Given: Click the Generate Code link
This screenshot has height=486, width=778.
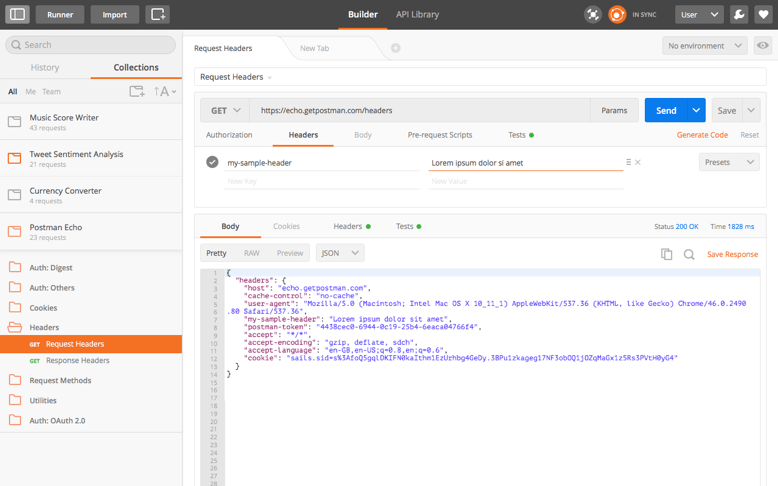Looking at the screenshot, I should (x=702, y=135).
